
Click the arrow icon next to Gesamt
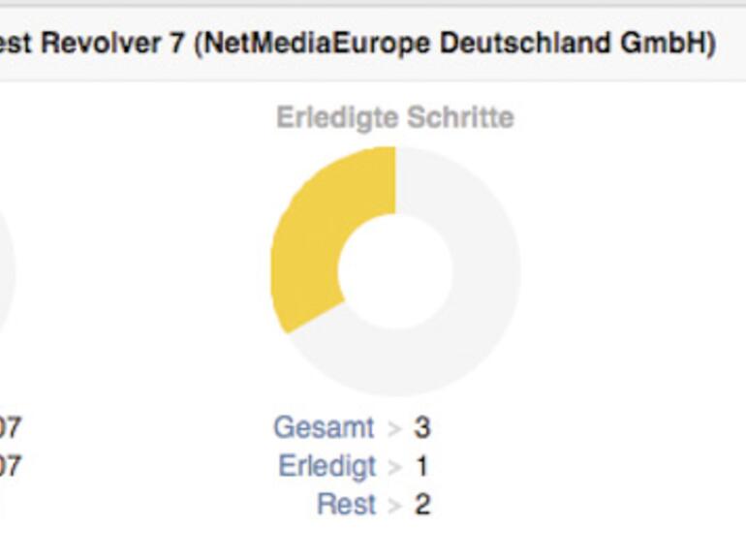click(393, 428)
